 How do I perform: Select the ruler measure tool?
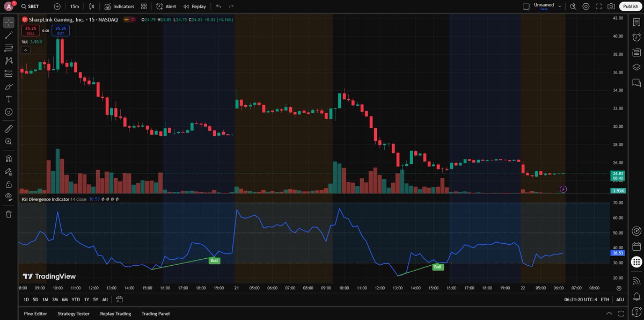point(9,129)
